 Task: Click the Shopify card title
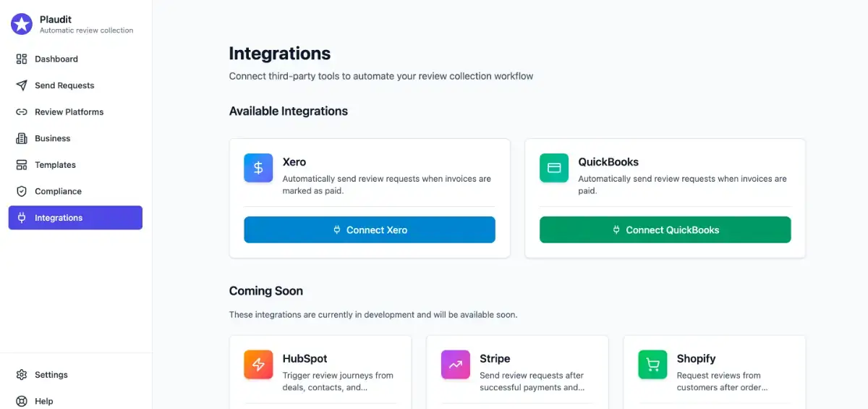point(696,359)
